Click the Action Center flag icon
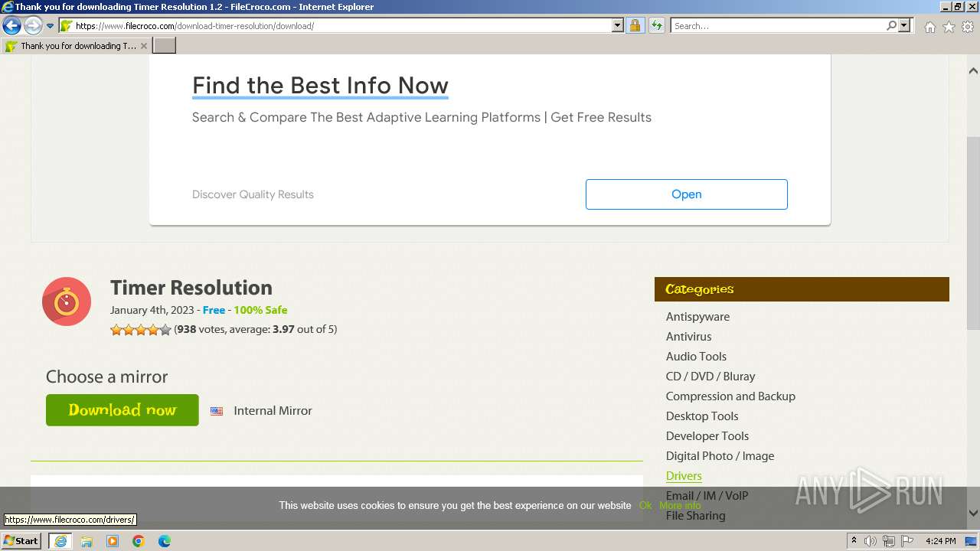Screen dimensions: 980x551 coord(907,541)
